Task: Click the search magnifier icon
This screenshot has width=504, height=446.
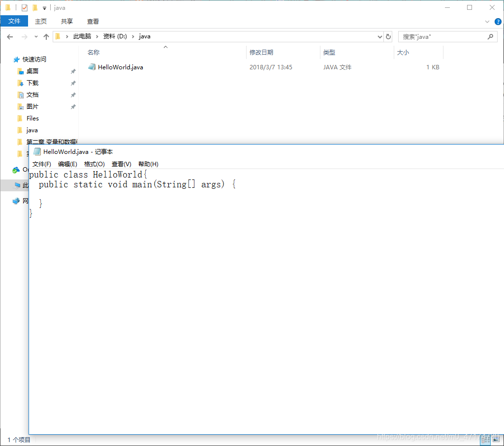Action: [490, 36]
